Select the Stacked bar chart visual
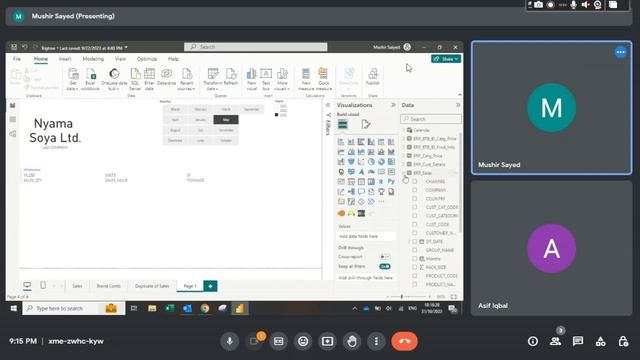 [341, 142]
